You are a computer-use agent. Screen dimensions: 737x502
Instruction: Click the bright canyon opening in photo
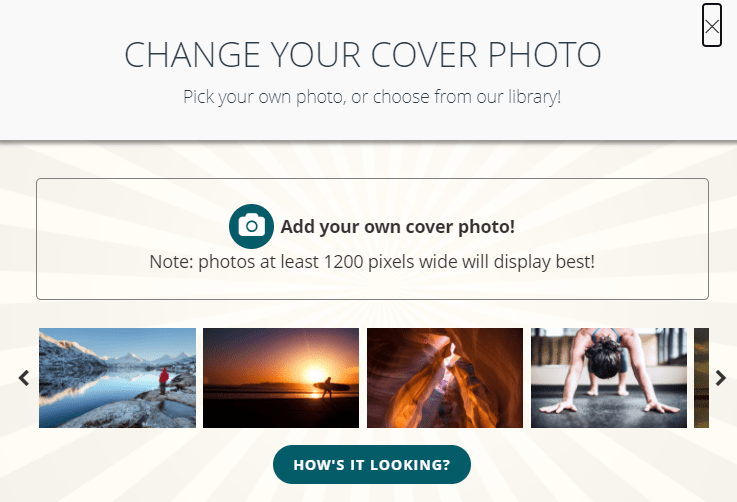(451, 357)
